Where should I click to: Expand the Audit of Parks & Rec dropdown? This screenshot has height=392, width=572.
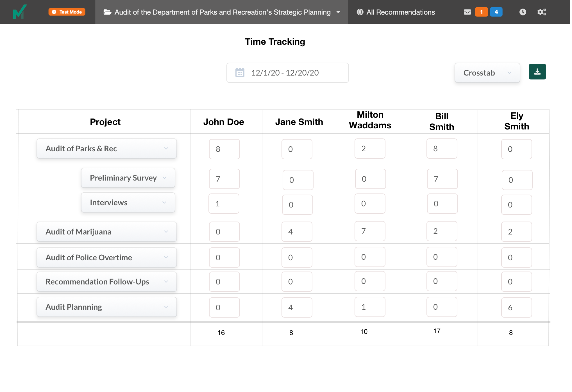pos(106,149)
